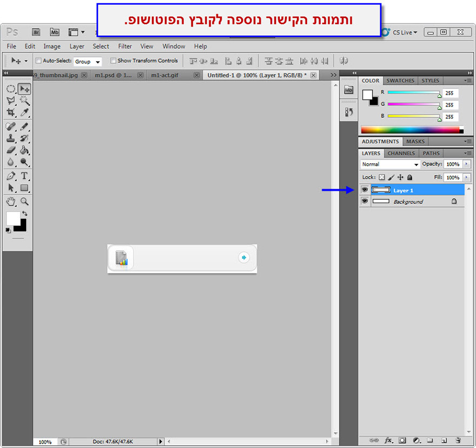Select the Zoom tool
This screenshot has height=448, width=476.
24,202
